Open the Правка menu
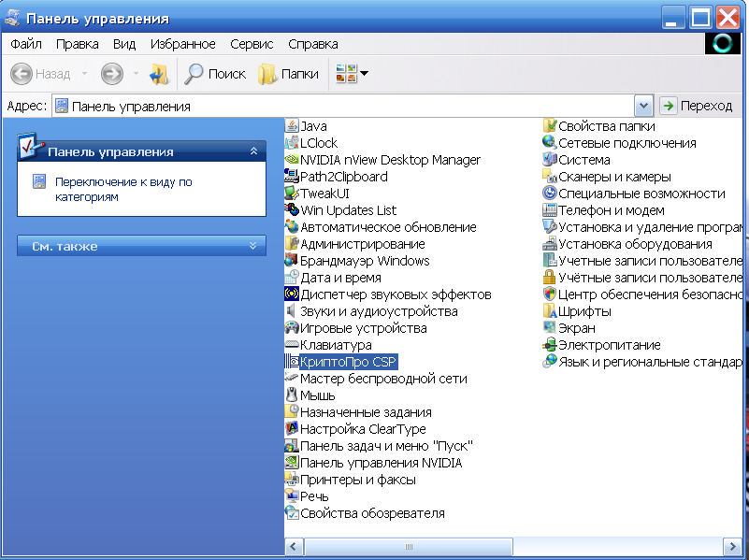Screen dimensions: 749x560 click(x=78, y=44)
